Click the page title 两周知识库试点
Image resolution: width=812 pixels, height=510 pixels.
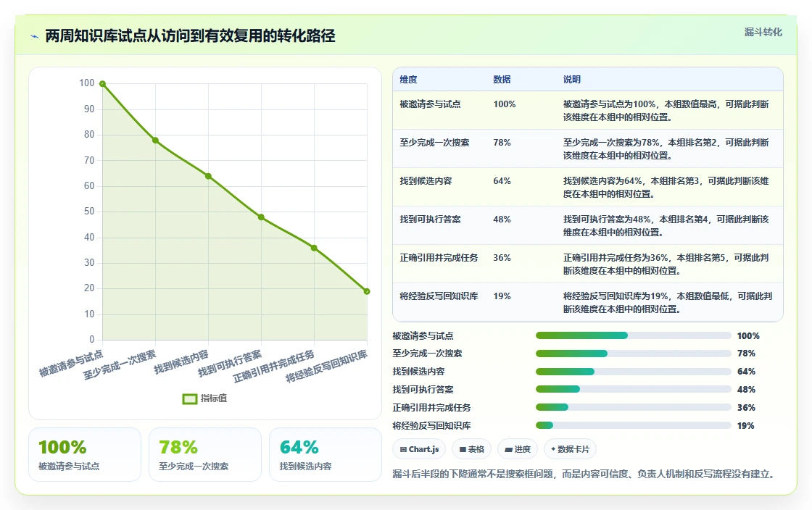pyautogui.click(x=190, y=35)
